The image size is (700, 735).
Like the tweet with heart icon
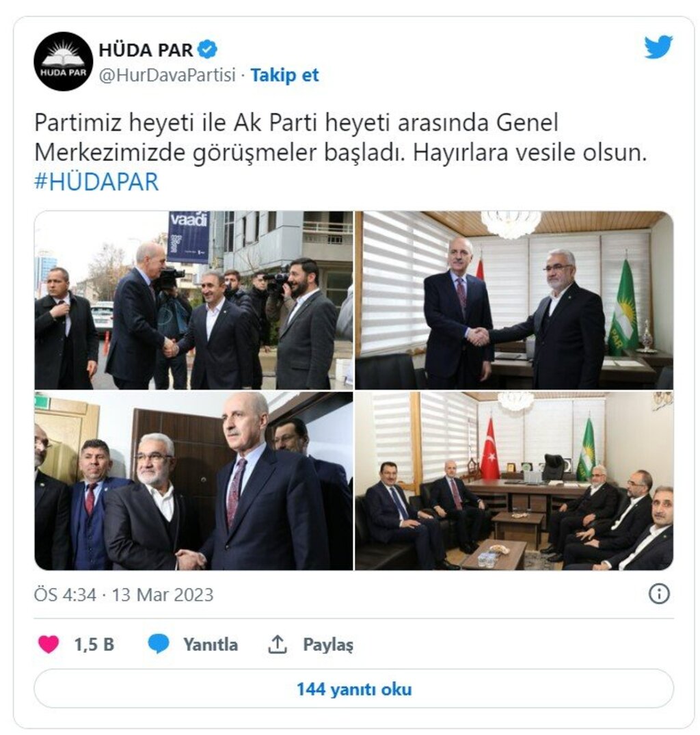tap(49, 644)
